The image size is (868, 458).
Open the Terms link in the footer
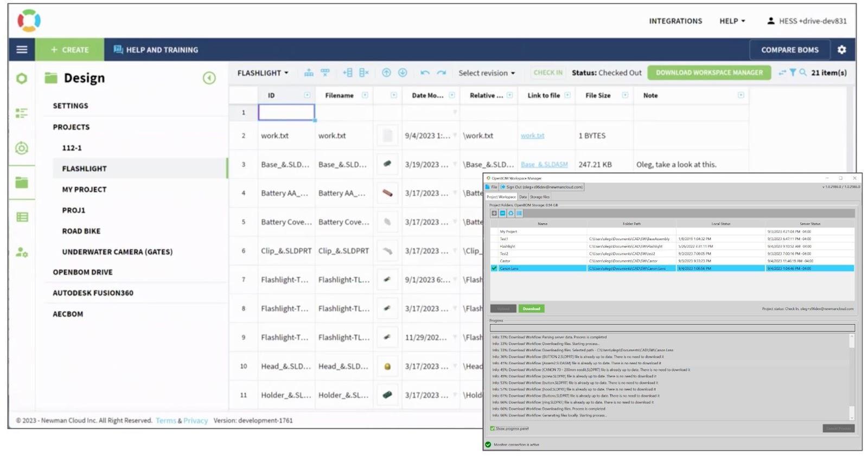coord(165,421)
